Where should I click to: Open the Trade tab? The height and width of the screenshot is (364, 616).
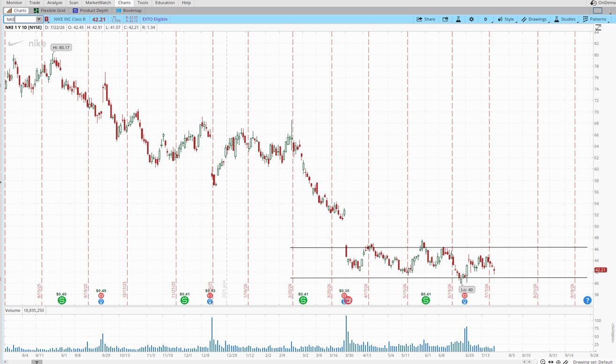[x=35, y=3]
